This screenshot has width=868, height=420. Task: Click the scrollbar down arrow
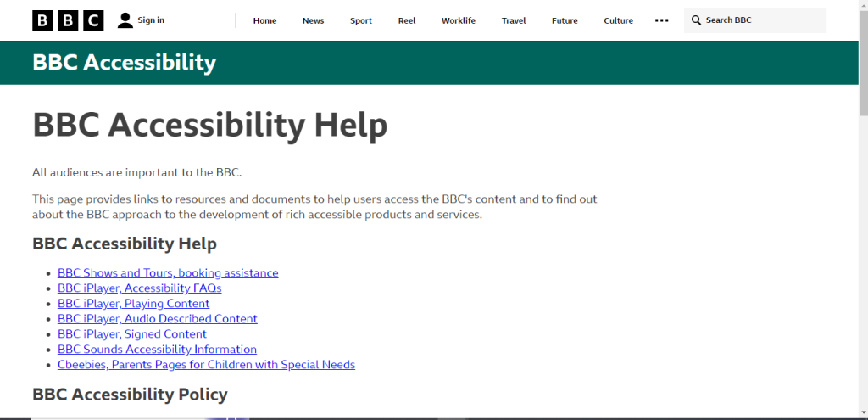[863, 412]
